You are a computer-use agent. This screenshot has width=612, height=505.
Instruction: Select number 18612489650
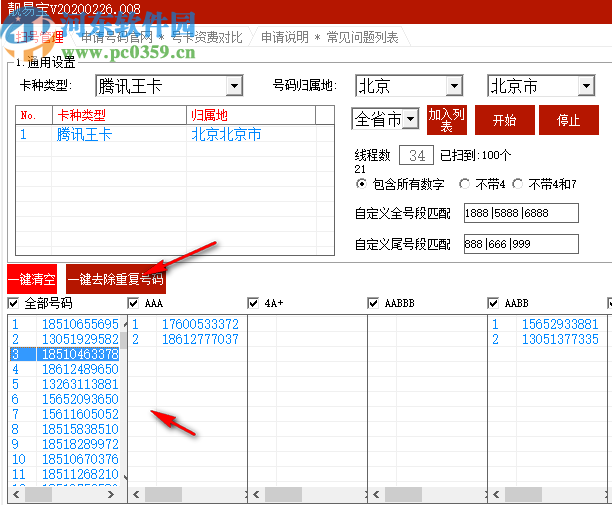80,369
